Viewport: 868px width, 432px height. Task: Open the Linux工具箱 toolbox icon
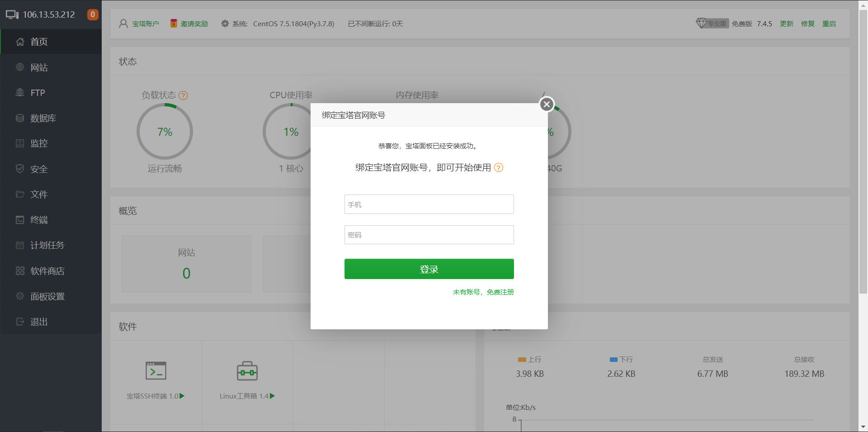pyautogui.click(x=247, y=371)
